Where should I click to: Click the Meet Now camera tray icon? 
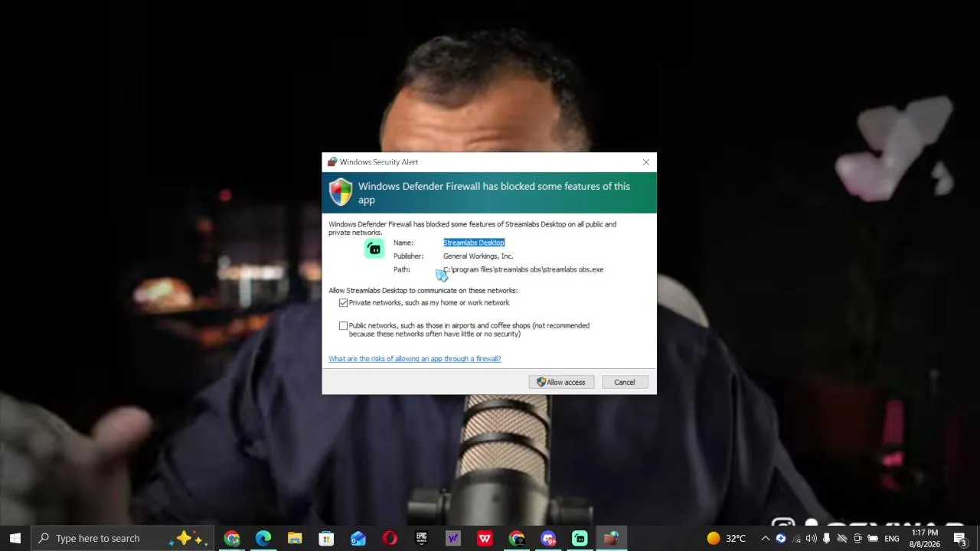coord(857,538)
